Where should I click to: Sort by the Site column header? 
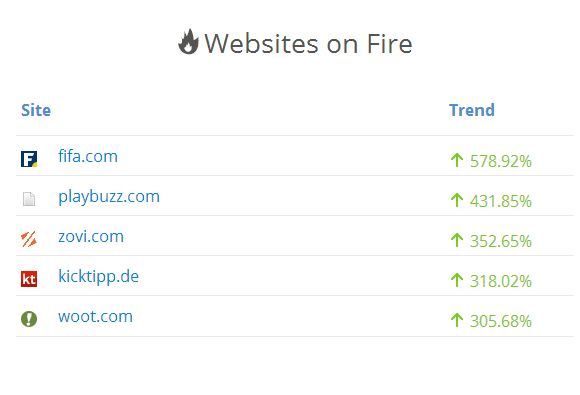[x=36, y=110]
